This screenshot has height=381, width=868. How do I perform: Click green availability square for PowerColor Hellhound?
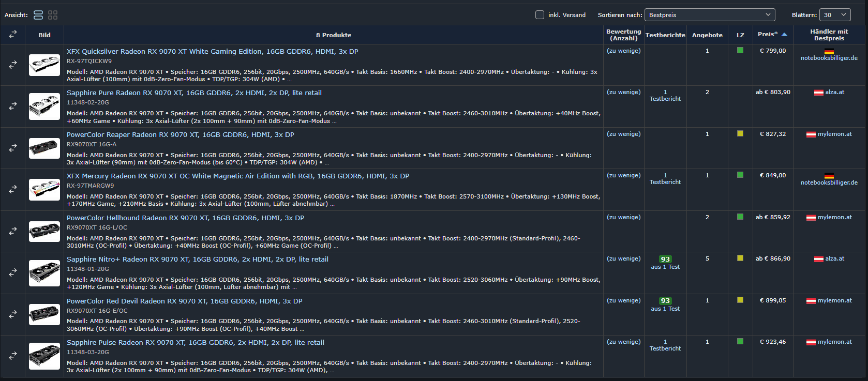740,217
